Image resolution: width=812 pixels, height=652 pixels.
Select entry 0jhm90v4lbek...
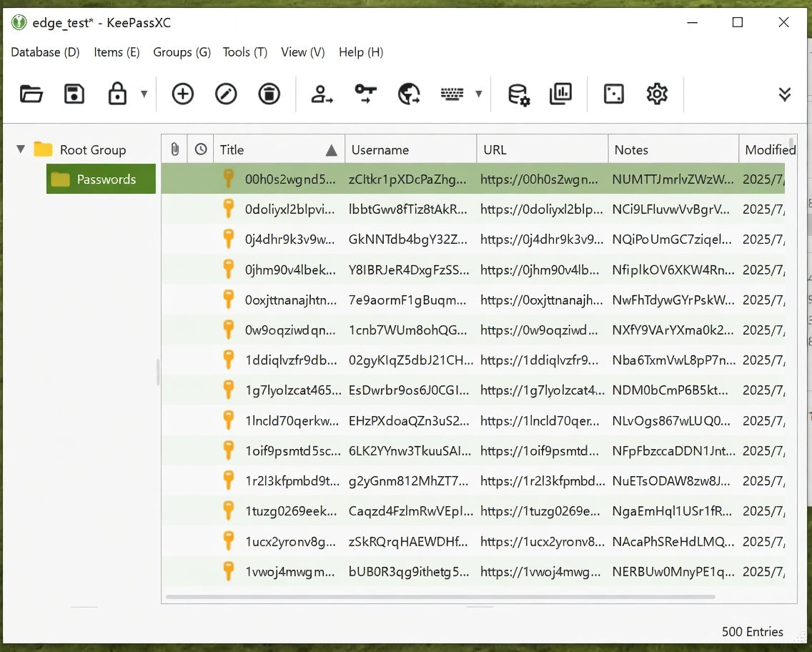472,270
